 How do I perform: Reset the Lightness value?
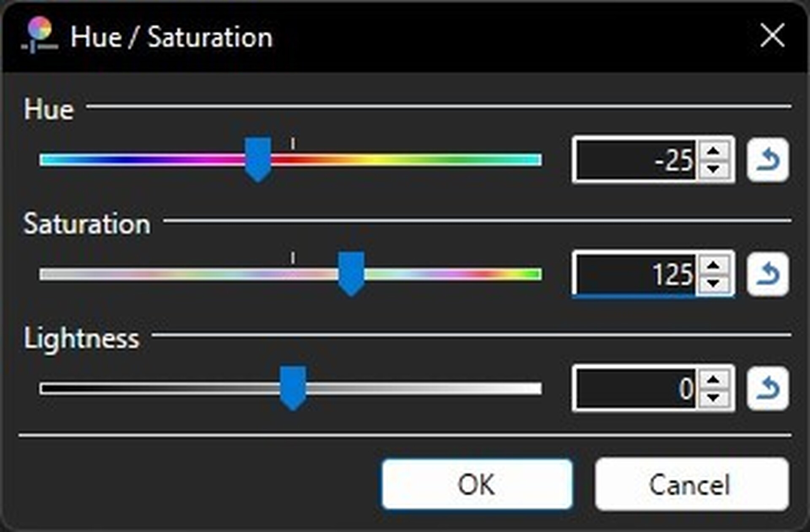coord(767,389)
